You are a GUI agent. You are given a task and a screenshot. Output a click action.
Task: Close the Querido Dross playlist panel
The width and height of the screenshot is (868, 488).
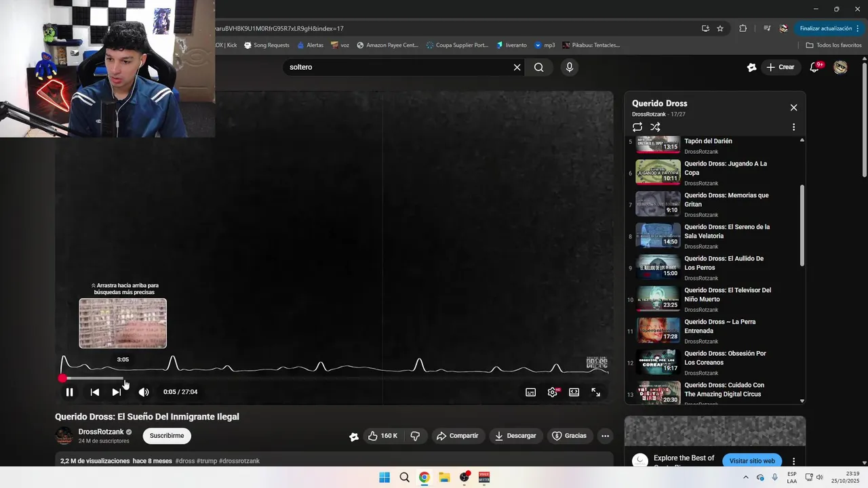[793, 108]
